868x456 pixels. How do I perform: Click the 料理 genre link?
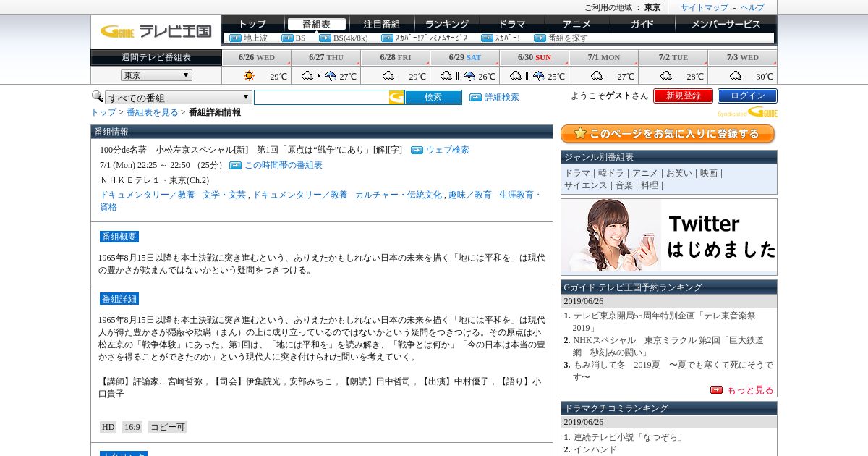tap(650, 185)
